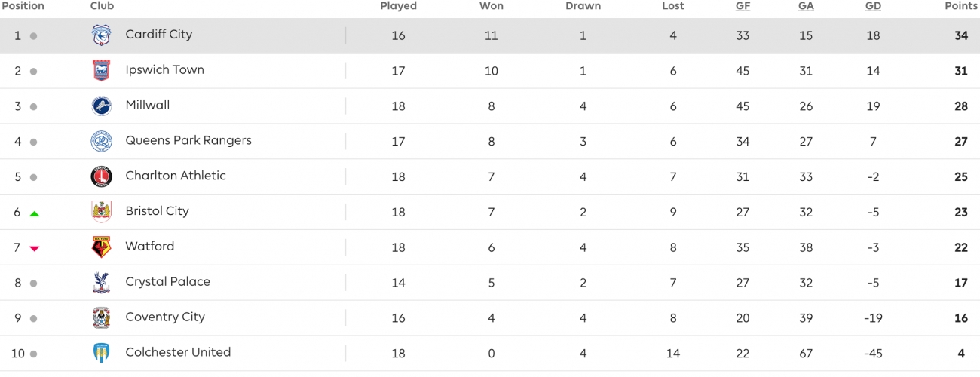The height and width of the screenshot is (377, 980).
Task: Click the Crystal Palace club crest
Action: 101,283
